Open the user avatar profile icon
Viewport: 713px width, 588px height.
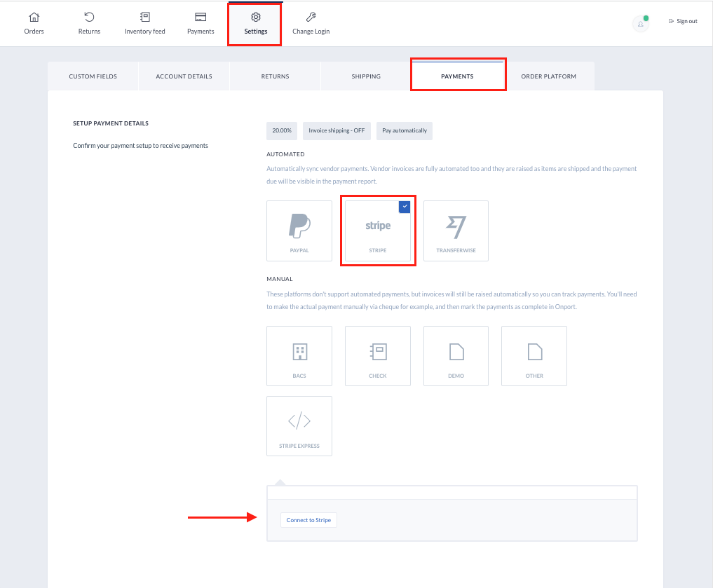[x=641, y=24]
